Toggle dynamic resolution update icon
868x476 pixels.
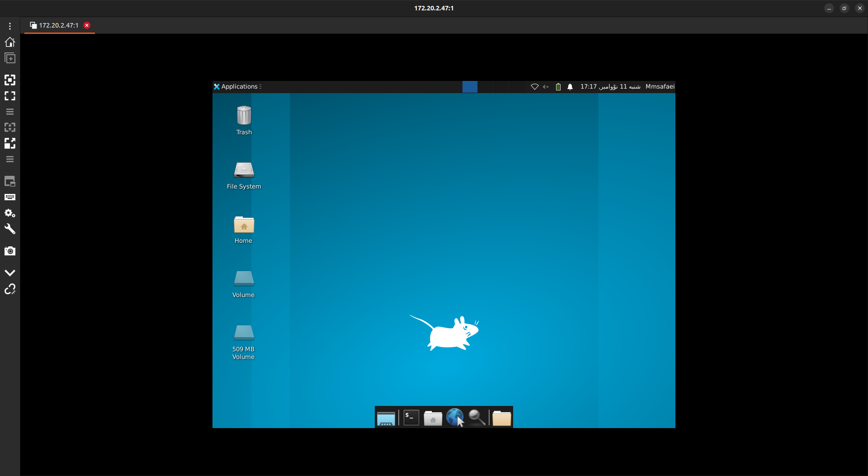tap(10, 127)
